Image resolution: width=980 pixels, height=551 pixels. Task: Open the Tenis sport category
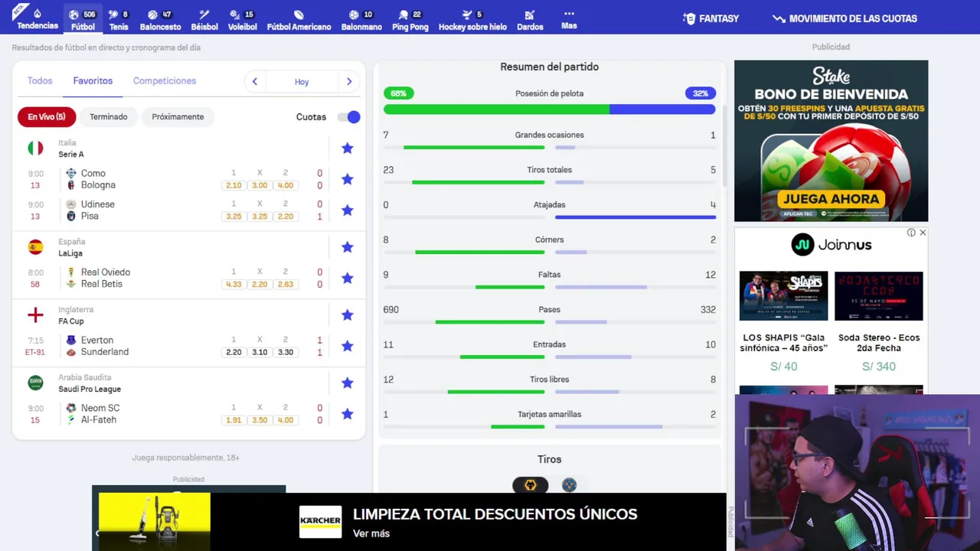[x=119, y=20]
